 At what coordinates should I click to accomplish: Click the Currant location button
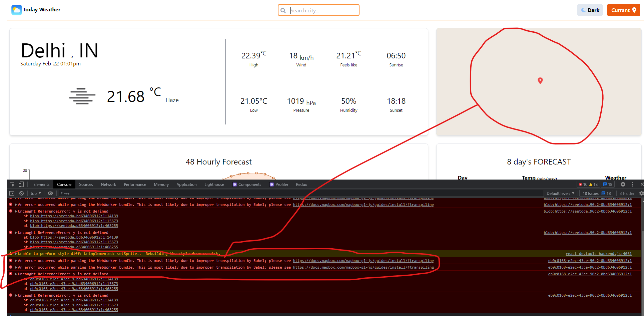[x=624, y=10]
